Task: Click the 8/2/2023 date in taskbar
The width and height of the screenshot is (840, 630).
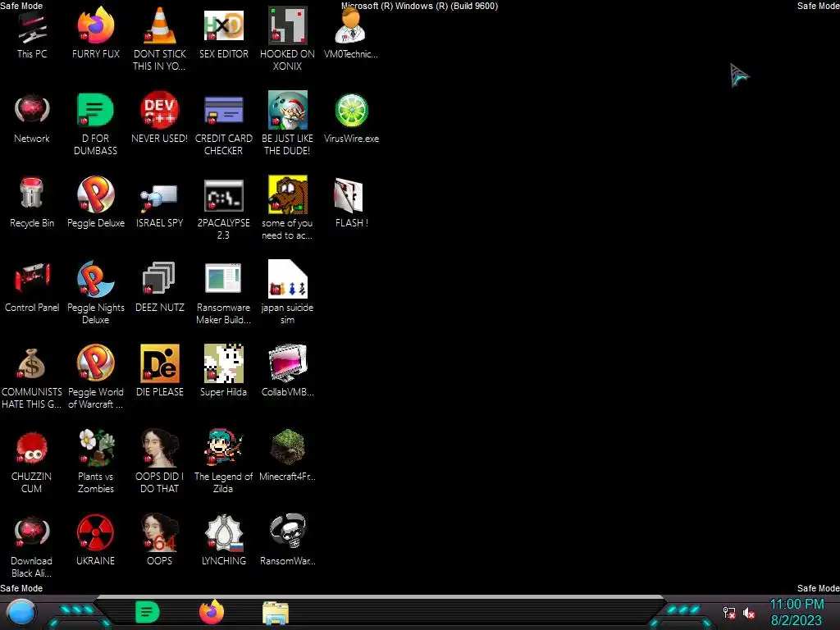Action: (796, 620)
